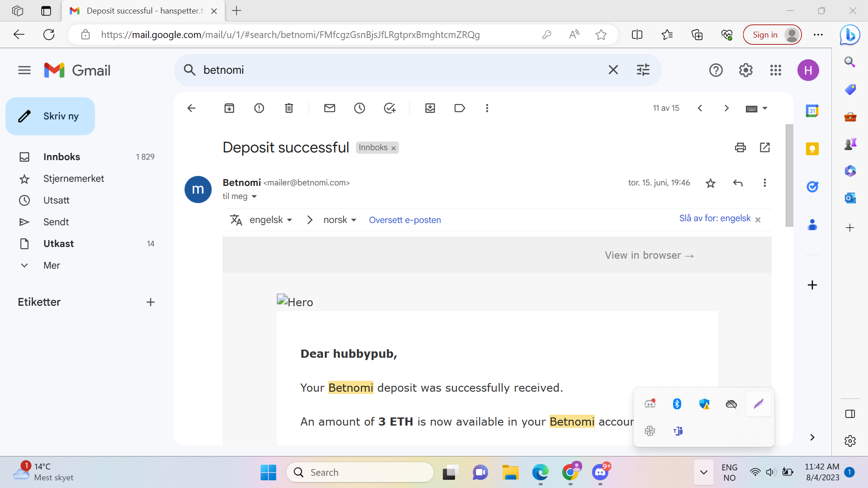Open the email in a new window
The image size is (868, 488).
(765, 147)
